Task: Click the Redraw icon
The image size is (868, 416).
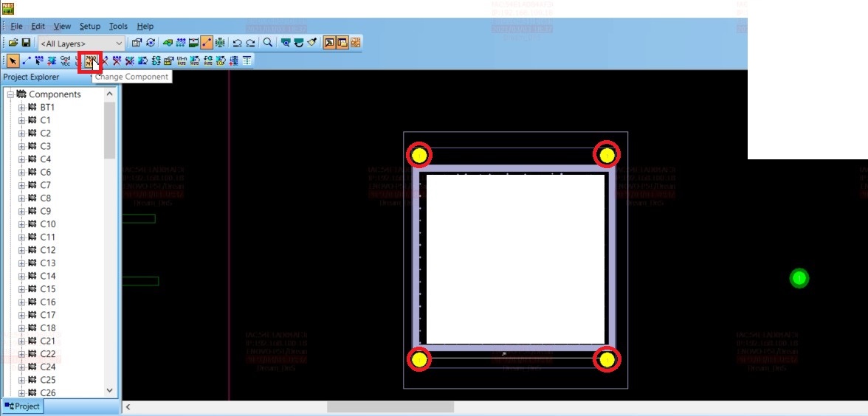Action: (x=299, y=43)
